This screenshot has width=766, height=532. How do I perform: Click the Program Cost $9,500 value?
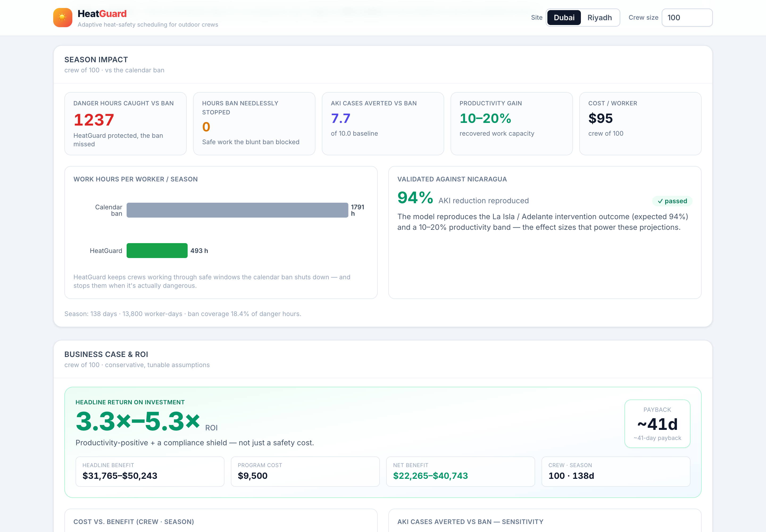click(253, 476)
